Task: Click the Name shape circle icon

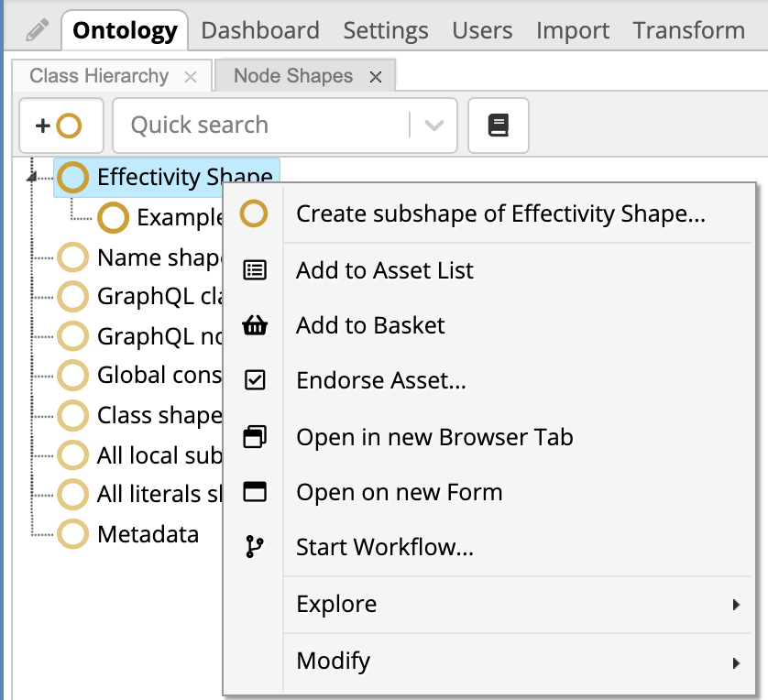Action: [73, 257]
